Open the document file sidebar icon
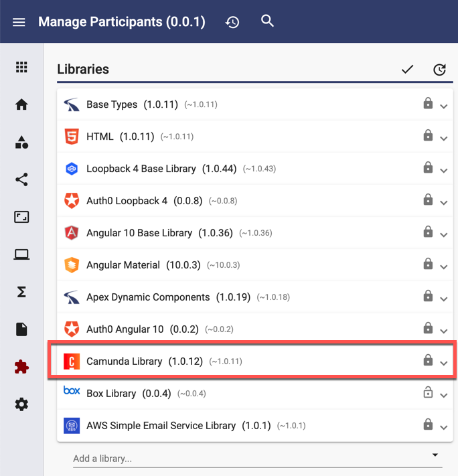This screenshot has width=458, height=476. click(21, 329)
